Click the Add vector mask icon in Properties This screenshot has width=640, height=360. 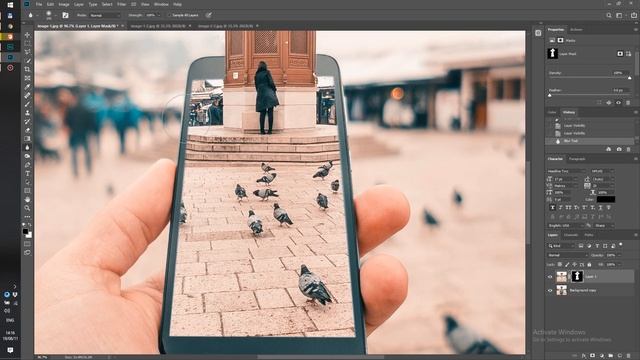click(x=628, y=53)
